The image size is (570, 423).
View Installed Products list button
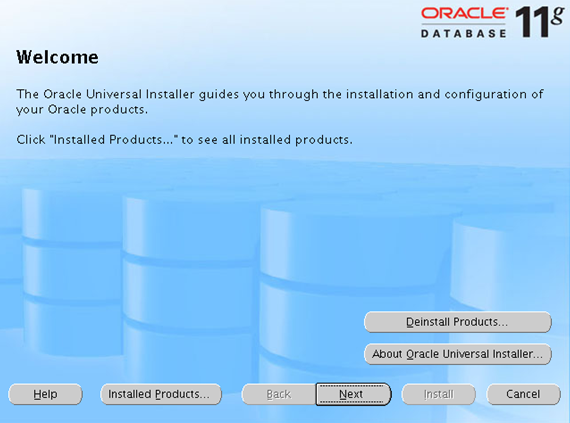[x=161, y=394]
